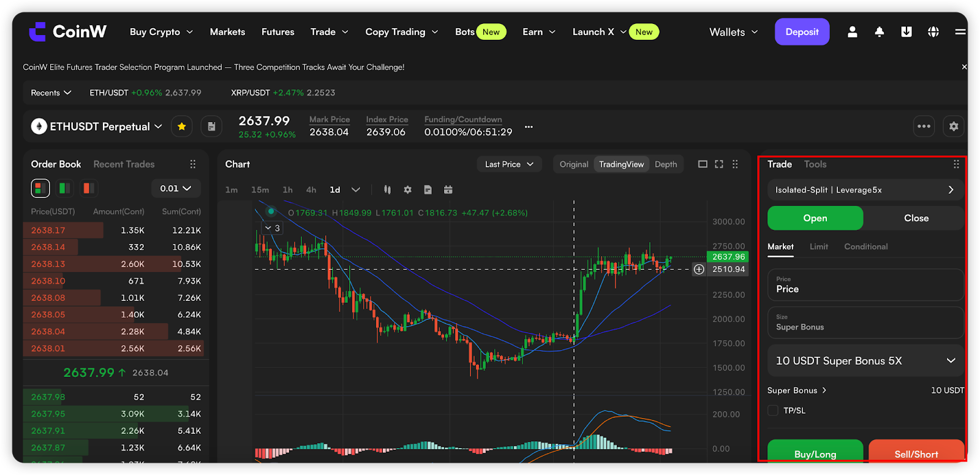980x475 pixels.
Task: Go to Futures page
Action: point(278,32)
